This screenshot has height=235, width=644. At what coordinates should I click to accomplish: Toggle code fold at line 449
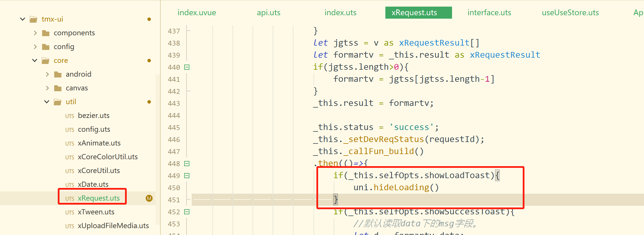tap(187, 176)
